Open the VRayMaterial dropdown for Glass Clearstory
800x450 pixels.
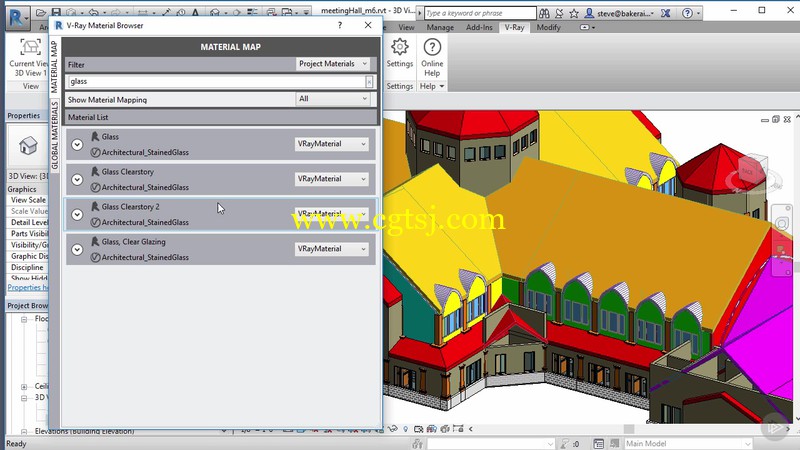332,179
